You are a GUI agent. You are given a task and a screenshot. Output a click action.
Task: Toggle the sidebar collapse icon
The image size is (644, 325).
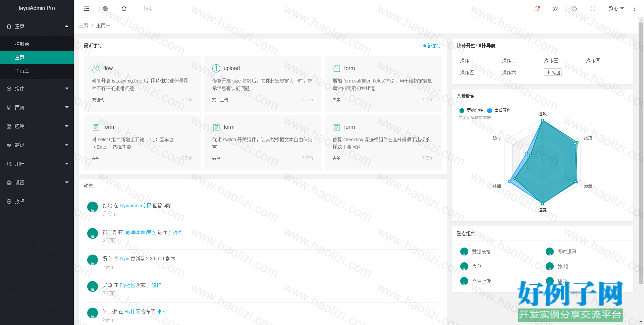click(87, 9)
